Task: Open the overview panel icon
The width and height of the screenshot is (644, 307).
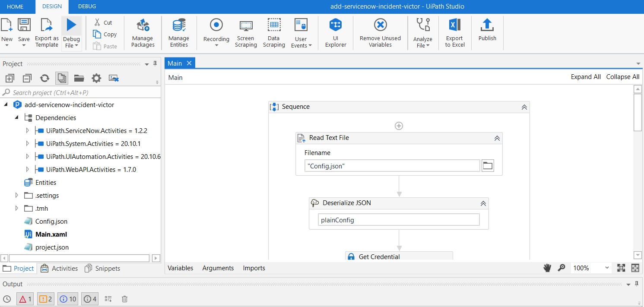Action: point(635,268)
